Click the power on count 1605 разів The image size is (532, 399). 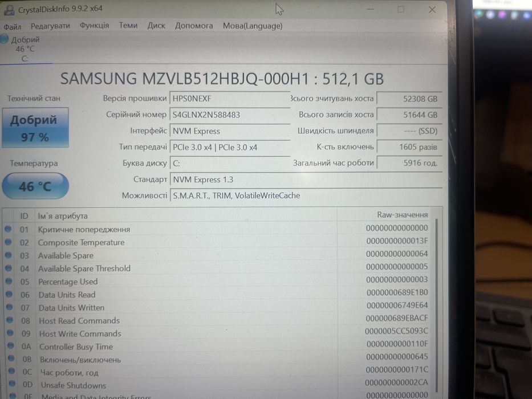click(x=409, y=147)
